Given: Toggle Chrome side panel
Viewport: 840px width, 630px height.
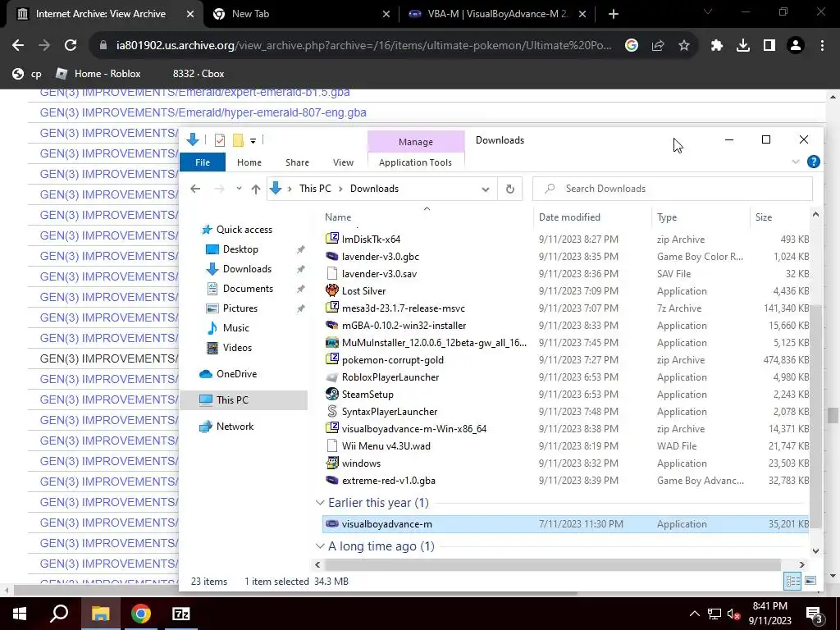Looking at the screenshot, I should [x=769, y=46].
